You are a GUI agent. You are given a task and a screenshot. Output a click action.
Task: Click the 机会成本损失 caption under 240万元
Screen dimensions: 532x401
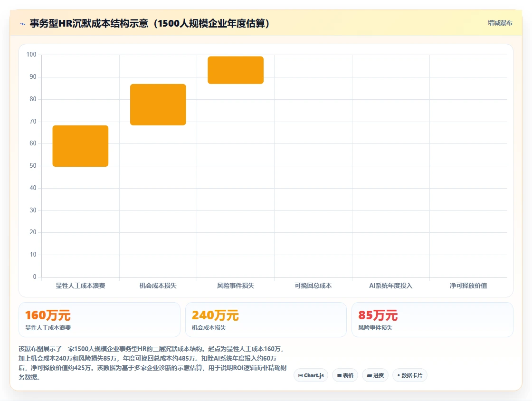(209, 328)
